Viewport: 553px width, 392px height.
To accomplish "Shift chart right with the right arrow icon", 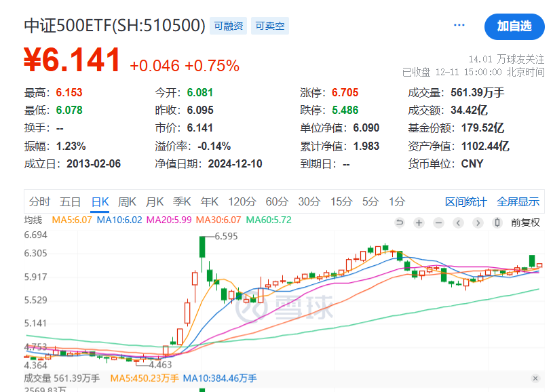I will coord(478,223).
